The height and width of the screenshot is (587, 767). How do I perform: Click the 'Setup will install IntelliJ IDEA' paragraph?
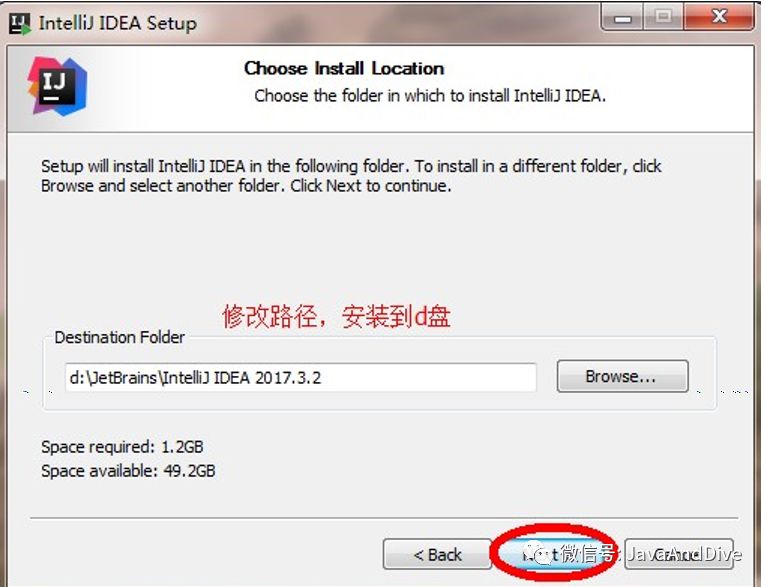(x=351, y=176)
